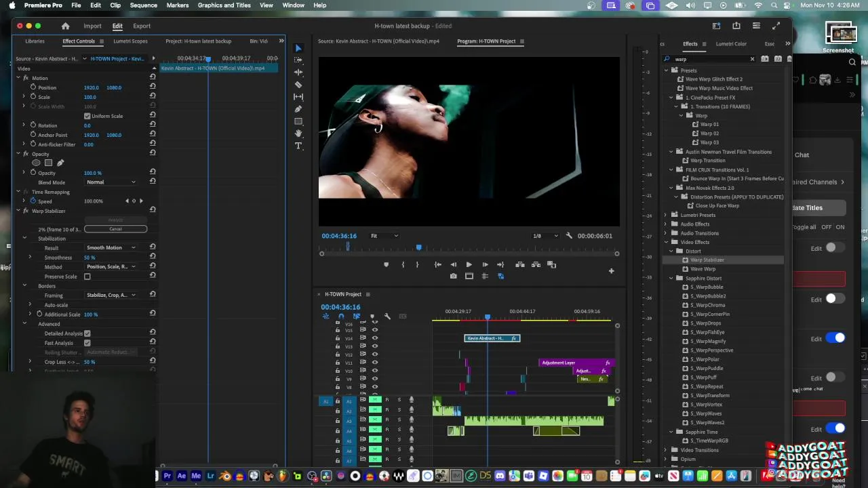Reset the Position parameter
Screen dimensions: 868x488
pyautogui.click(x=153, y=87)
